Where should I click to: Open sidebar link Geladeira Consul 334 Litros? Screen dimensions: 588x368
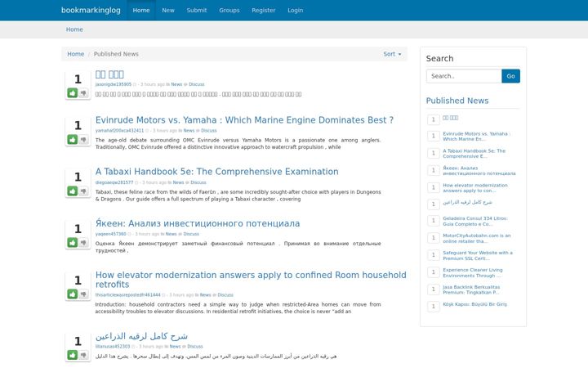475,221
